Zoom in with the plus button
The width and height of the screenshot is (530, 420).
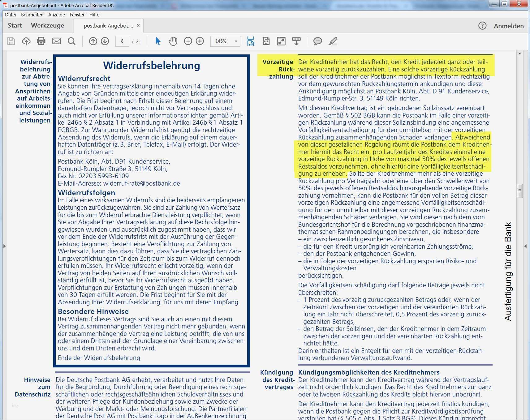(200, 41)
